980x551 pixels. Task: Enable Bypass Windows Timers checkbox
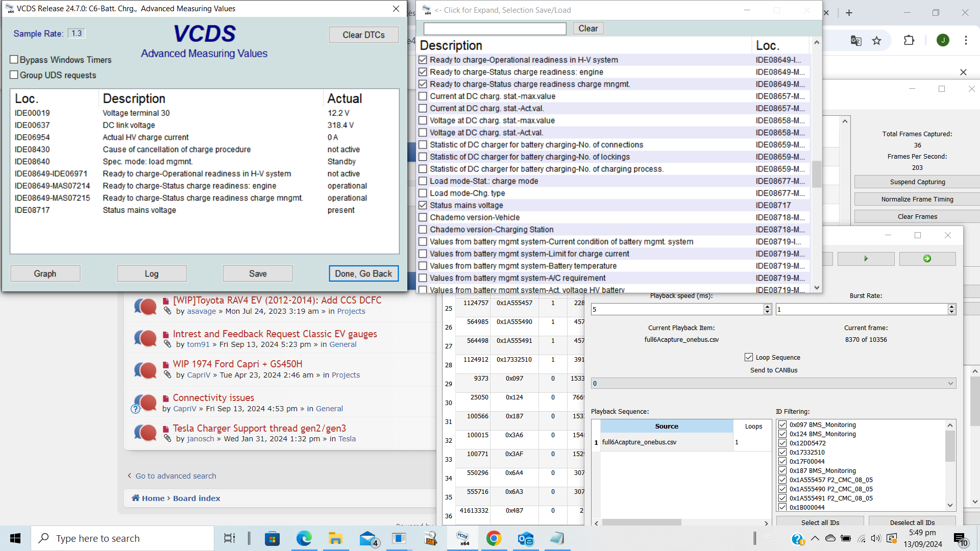pos(14,60)
